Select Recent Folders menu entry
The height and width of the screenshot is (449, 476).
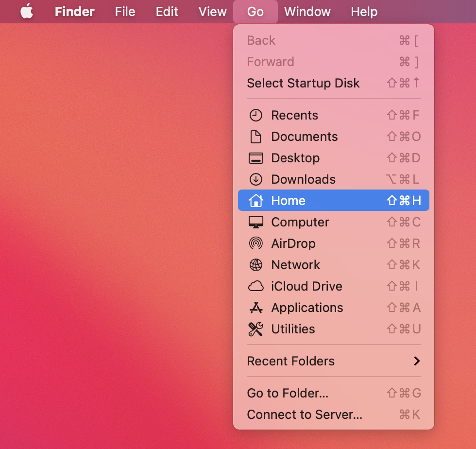tap(333, 361)
